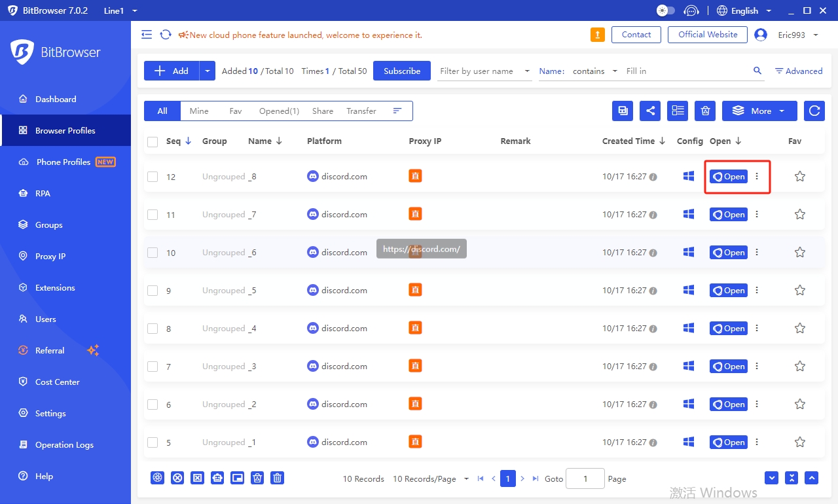Click the Subscribe button
The width and height of the screenshot is (838, 504).
tap(402, 71)
